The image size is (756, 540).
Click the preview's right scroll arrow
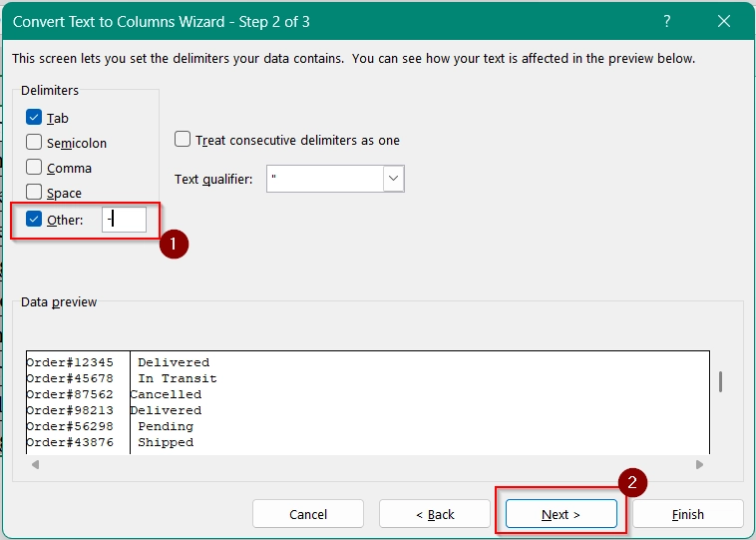tap(699, 464)
